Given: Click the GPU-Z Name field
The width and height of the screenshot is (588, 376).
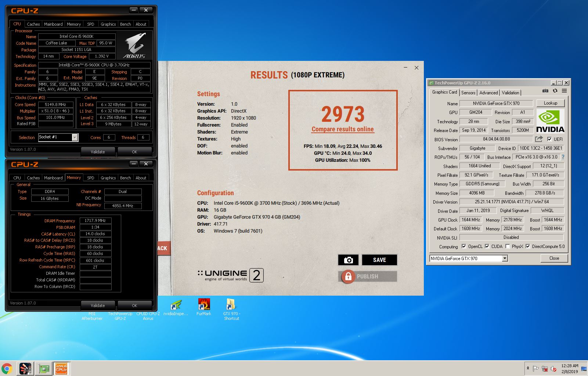Looking at the screenshot, I should (x=496, y=103).
